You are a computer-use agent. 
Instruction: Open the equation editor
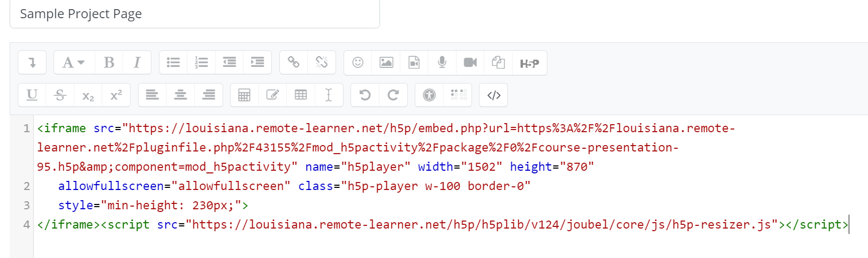pos(245,95)
